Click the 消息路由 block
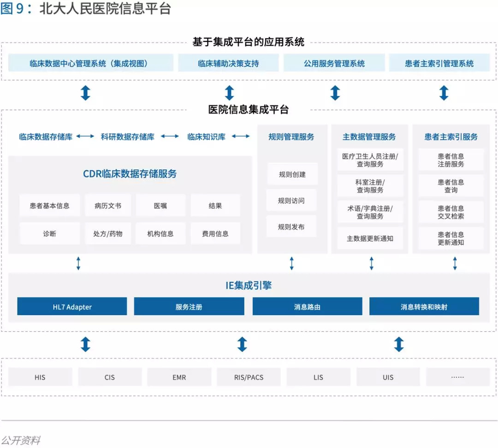498x448 pixels. (x=307, y=306)
